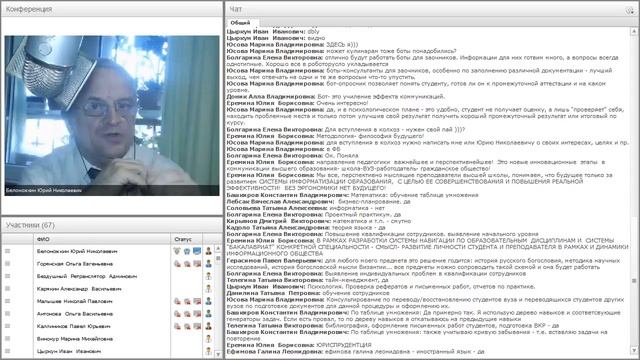Viewport: 640px width, 360px height.
Task: Click muted microphone icon for Горенская Ольга Евгеньевна
Action: pos(177,264)
